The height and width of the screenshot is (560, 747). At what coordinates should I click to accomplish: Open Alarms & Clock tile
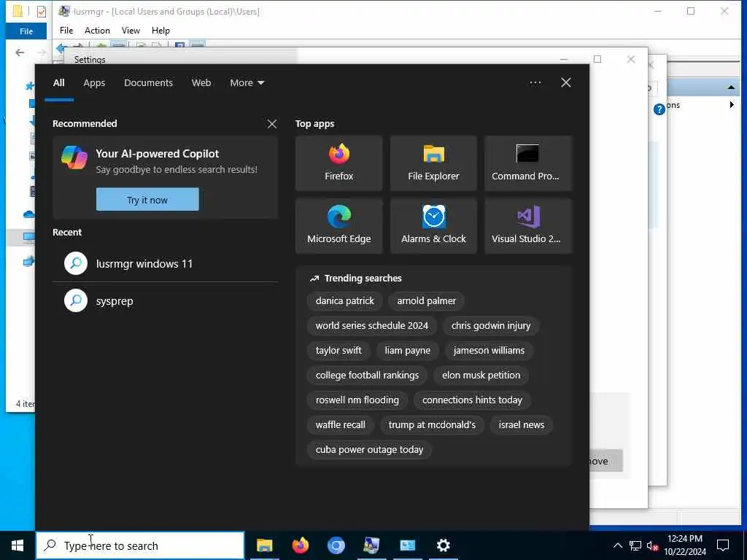tap(433, 226)
